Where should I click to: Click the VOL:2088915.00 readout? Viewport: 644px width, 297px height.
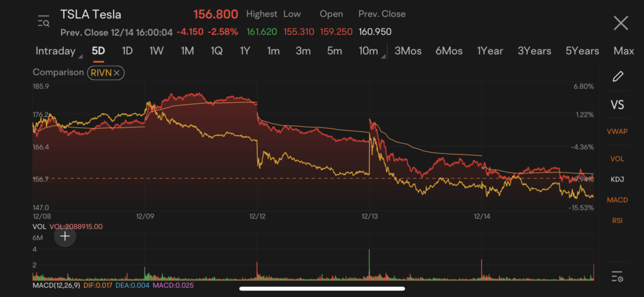[x=76, y=227]
